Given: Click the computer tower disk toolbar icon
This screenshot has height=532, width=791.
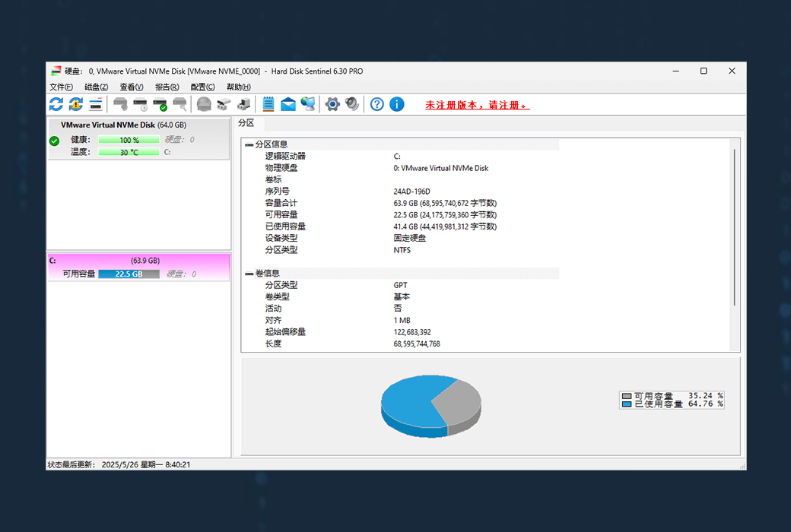Looking at the screenshot, I should coord(243,104).
